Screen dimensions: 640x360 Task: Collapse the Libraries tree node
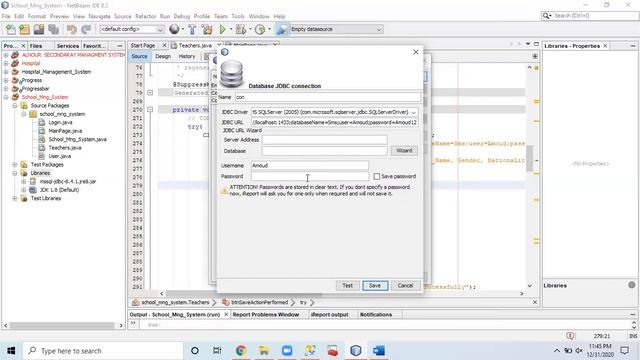[x=15, y=173]
